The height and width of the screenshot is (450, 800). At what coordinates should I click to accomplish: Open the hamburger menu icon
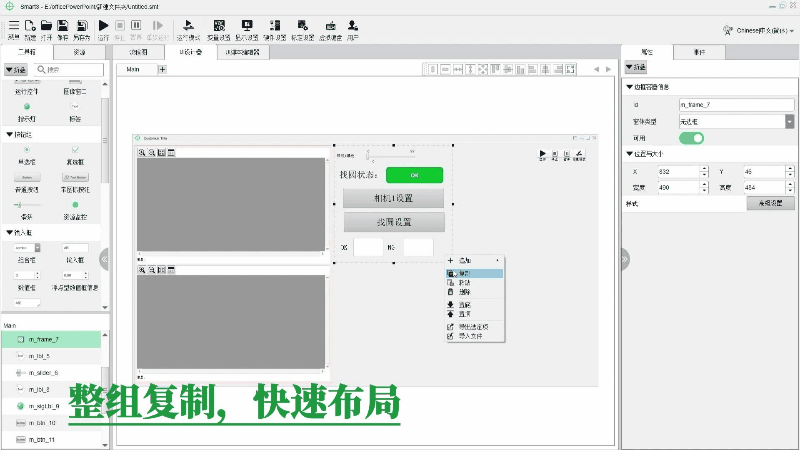13,25
